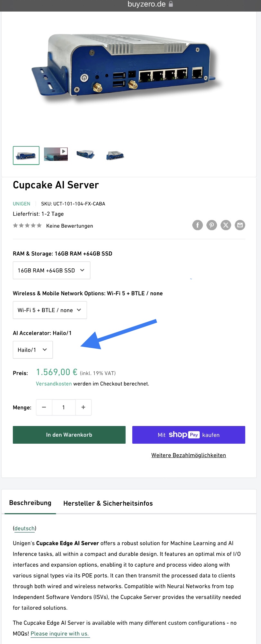Click the five-star rating icons
This screenshot has width=261, height=644.
pyautogui.click(x=27, y=226)
